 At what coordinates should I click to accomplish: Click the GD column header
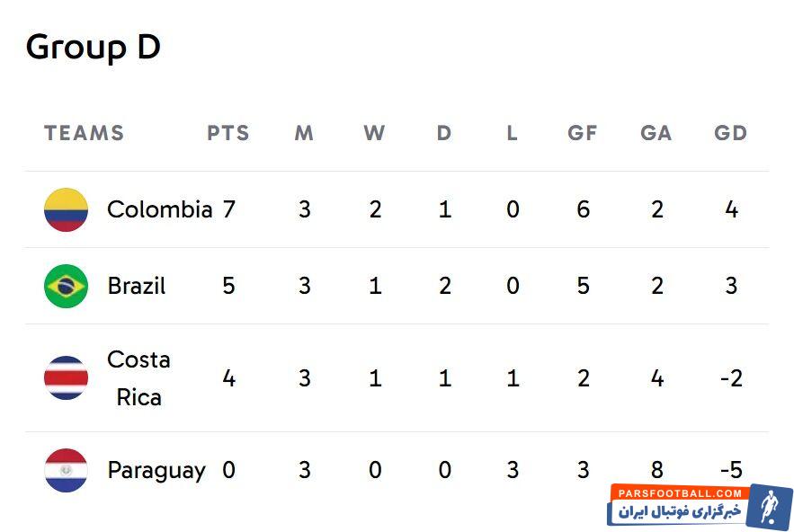point(730,133)
